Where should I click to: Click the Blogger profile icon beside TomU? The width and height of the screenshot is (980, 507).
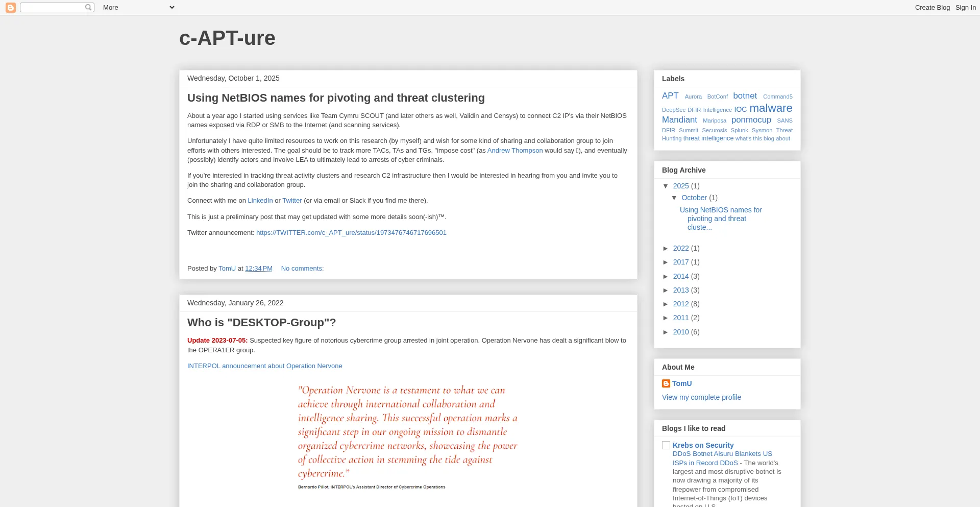coord(666,383)
